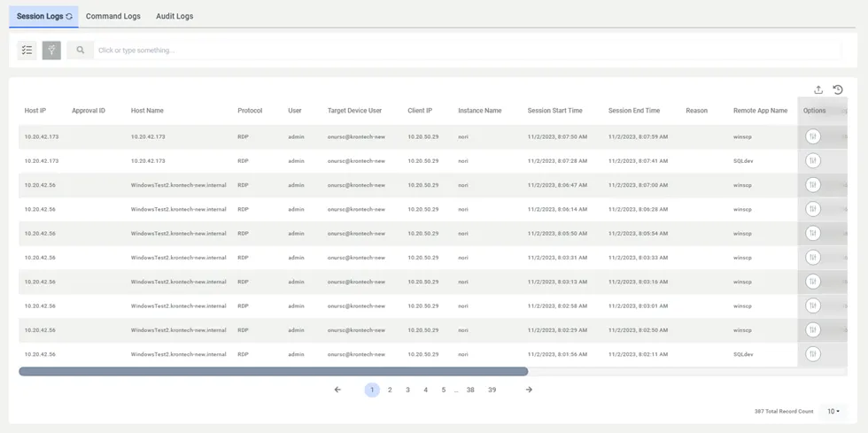Screen dimensions: 868x433
Task: Open options for the 8:07:28 AM session
Action: point(813,161)
